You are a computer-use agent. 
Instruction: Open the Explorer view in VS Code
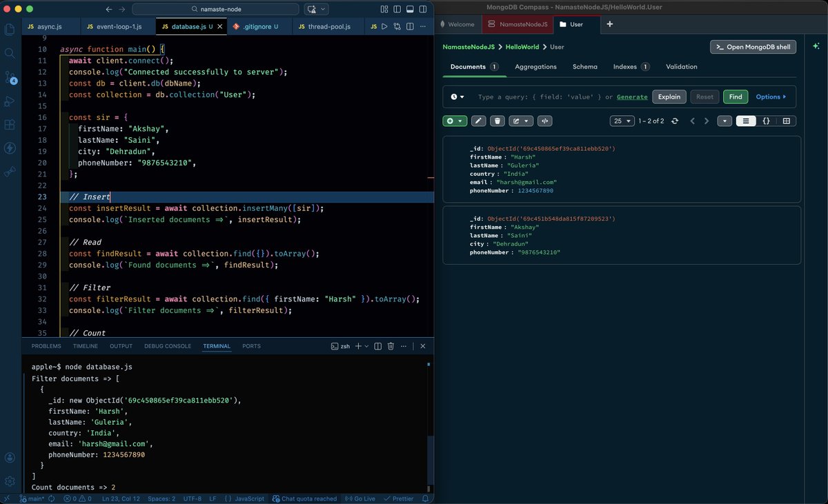point(10,30)
